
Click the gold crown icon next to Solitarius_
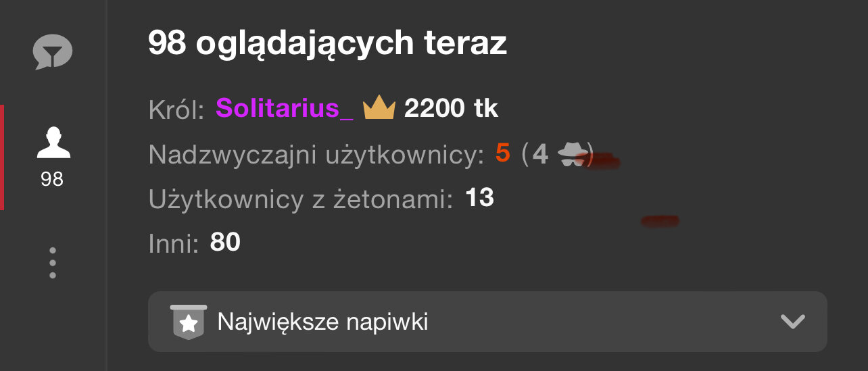[379, 108]
